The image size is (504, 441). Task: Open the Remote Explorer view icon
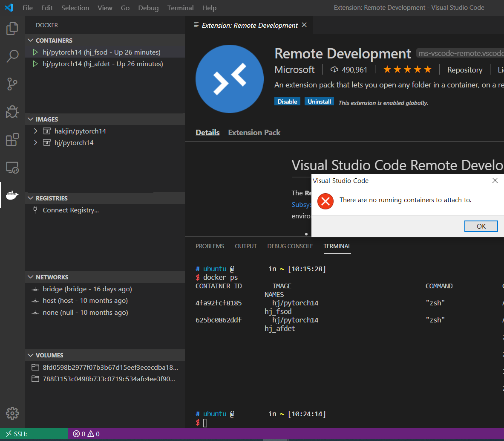point(12,168)
